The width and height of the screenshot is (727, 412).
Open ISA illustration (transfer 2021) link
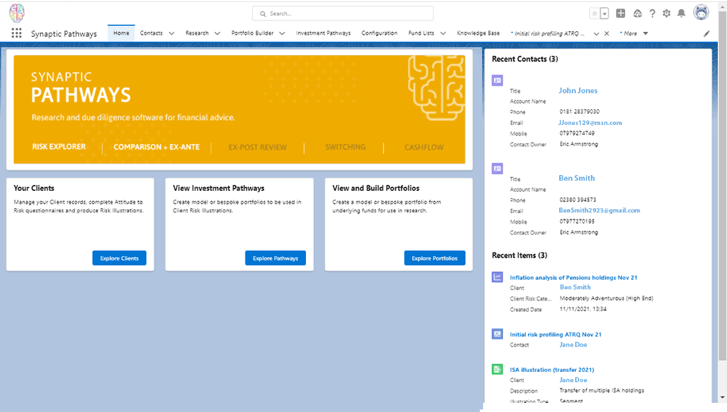pyautogui.click(x=552, y=370)
